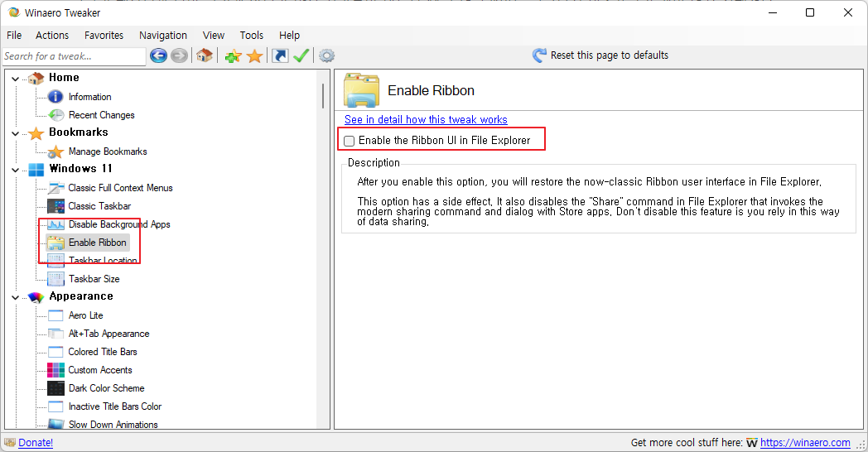
Task: Click the donate icon in status bar
Action: [10, 442]
